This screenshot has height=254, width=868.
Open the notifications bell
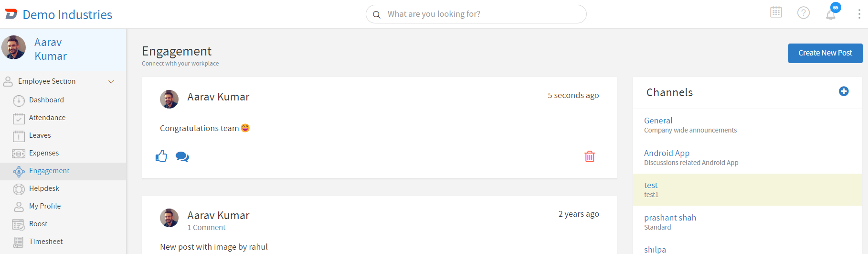[x=831, y=14]
